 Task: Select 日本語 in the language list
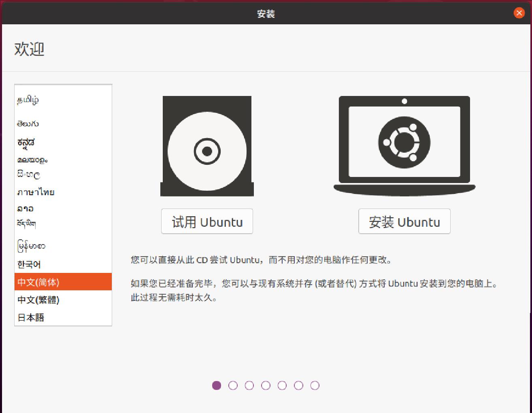(x=63, y=317)
